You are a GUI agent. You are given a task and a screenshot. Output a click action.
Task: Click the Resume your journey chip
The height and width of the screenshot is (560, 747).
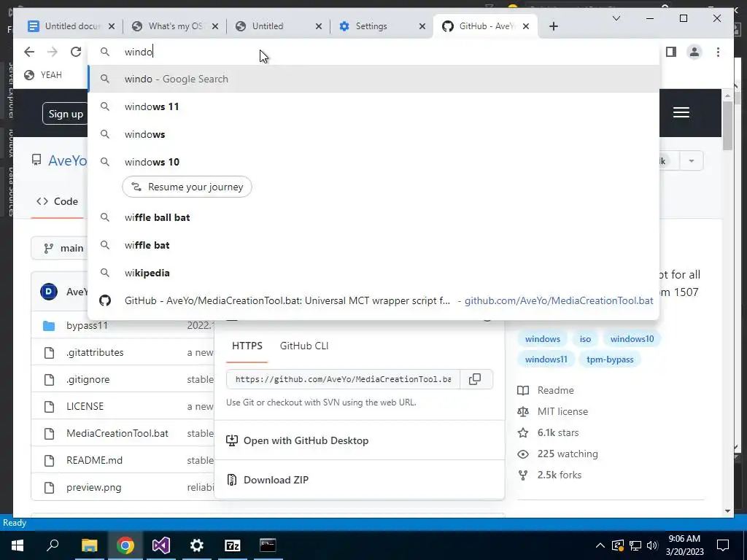coord(187,187)
